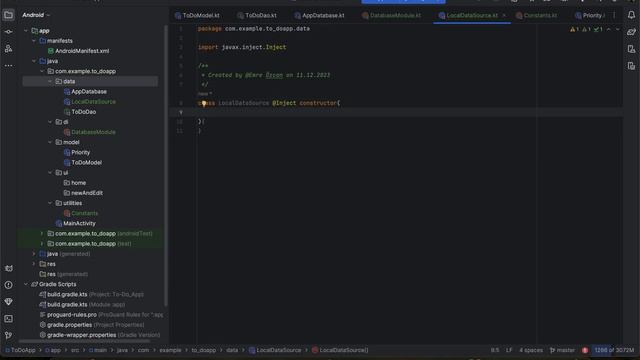Collapse the com.example.to_doapp package
640x360 pixels.
(42, 71)
